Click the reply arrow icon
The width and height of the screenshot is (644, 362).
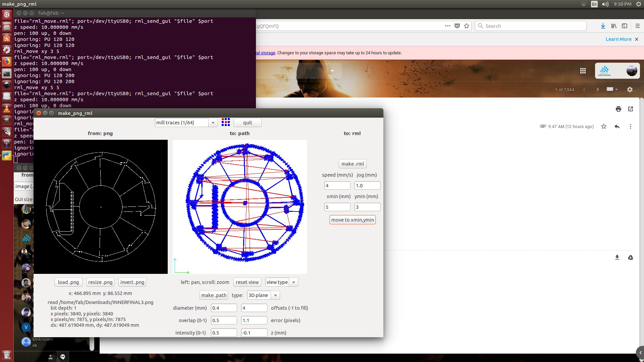[x=617, y=126]
